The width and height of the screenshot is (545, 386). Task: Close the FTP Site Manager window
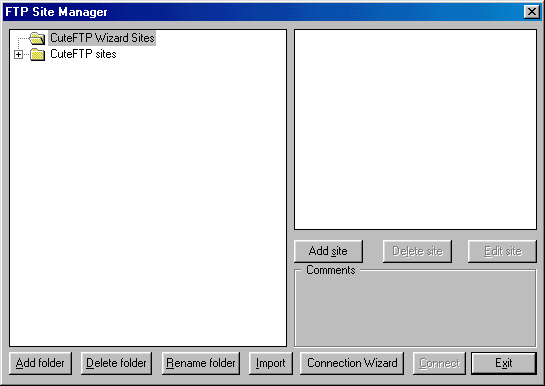coord(531,12)
